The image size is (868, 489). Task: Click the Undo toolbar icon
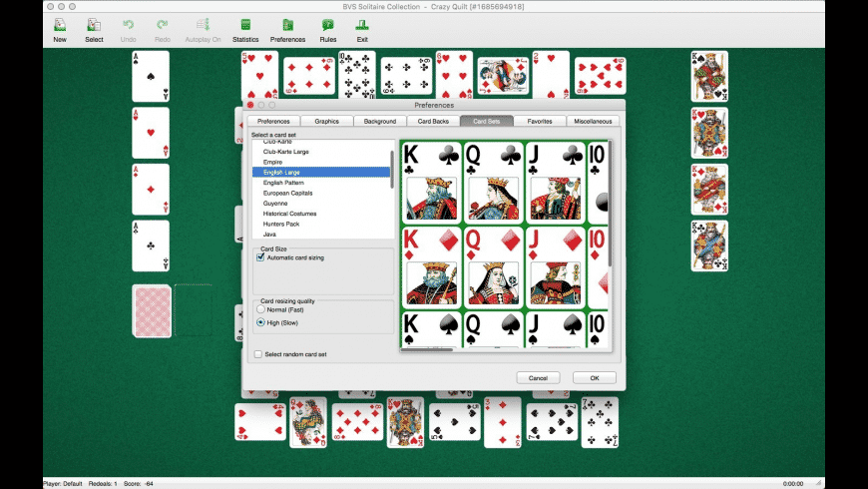coord(128,31)
